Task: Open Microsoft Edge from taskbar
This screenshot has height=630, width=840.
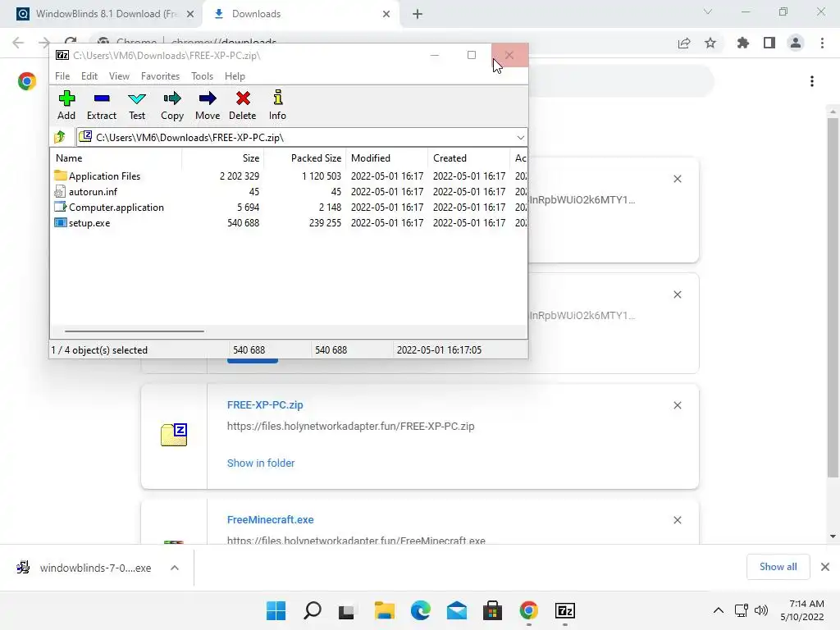Action: [x=421, y=610]
